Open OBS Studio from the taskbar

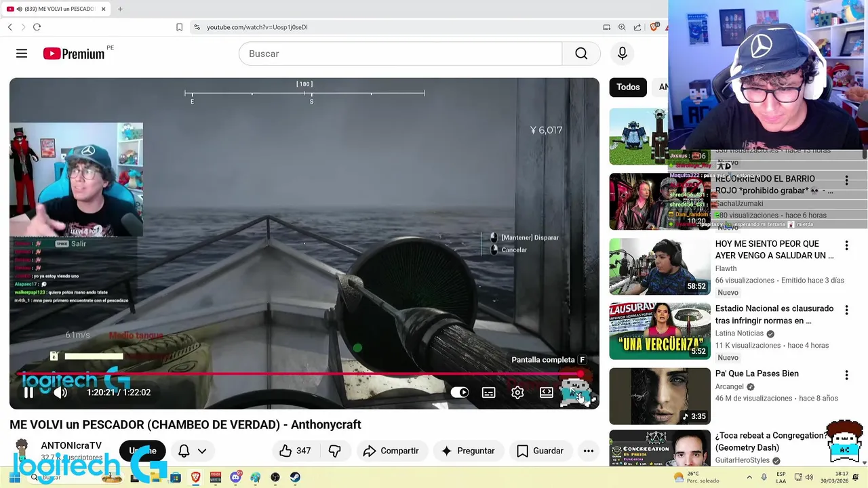coord(275,477)
